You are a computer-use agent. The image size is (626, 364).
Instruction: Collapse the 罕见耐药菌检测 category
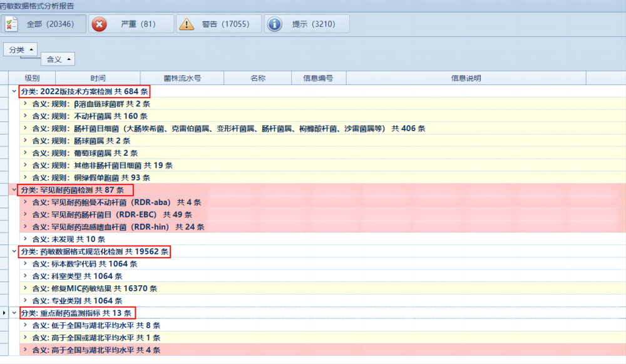(x=14, y=190)
